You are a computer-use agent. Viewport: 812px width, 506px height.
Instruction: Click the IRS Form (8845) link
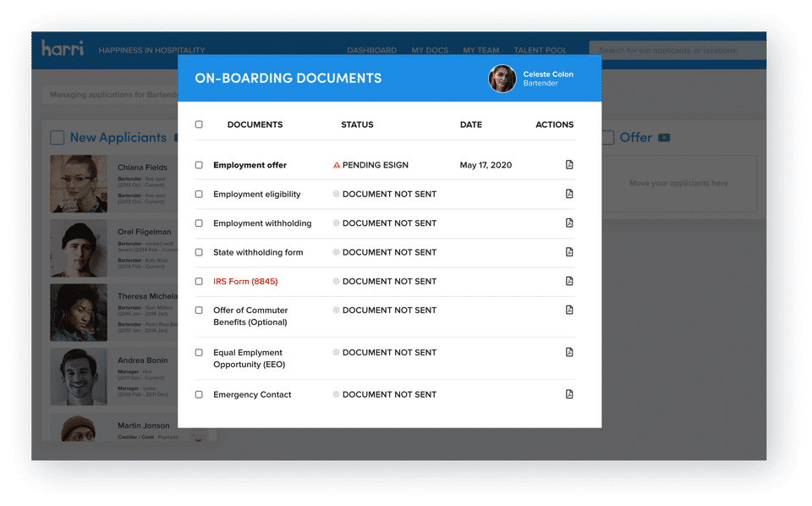tap(245, 281)
